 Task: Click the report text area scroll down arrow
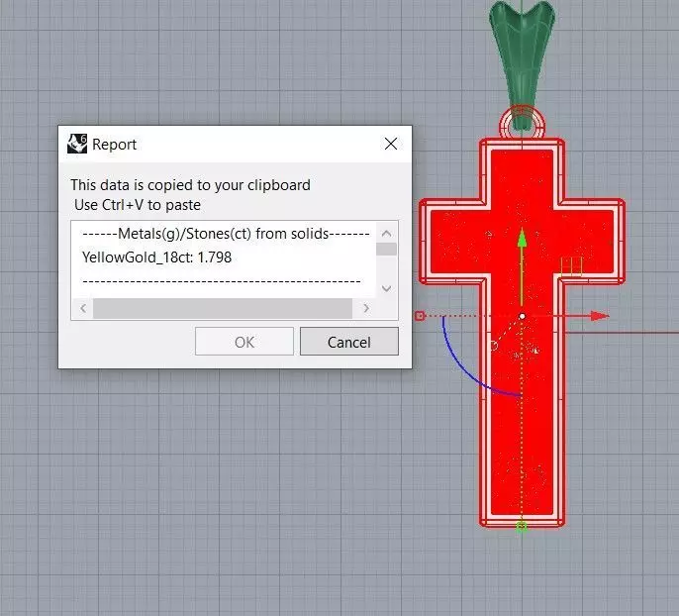coord(386,288)
